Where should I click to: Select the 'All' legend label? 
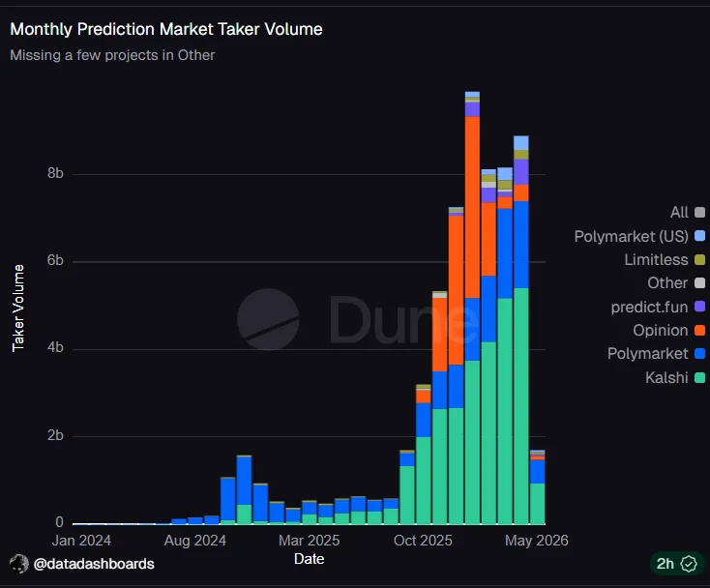[679, 213]
